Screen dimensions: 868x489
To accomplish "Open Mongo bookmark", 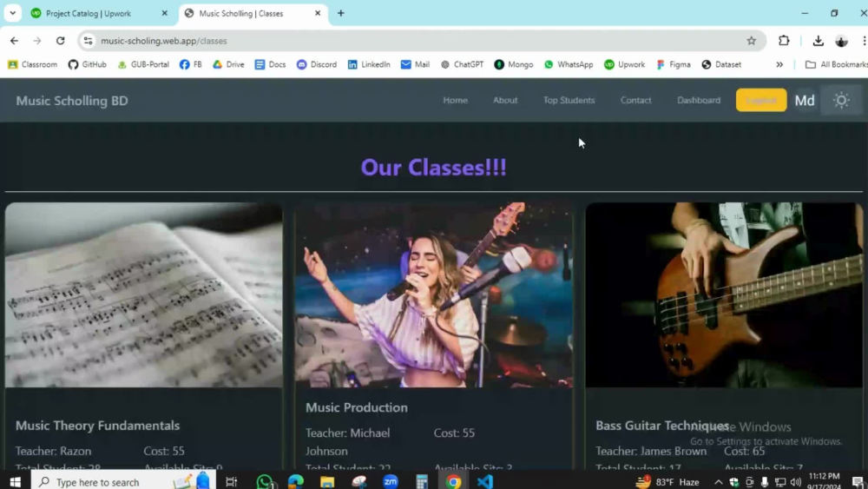I will point(514,65).
